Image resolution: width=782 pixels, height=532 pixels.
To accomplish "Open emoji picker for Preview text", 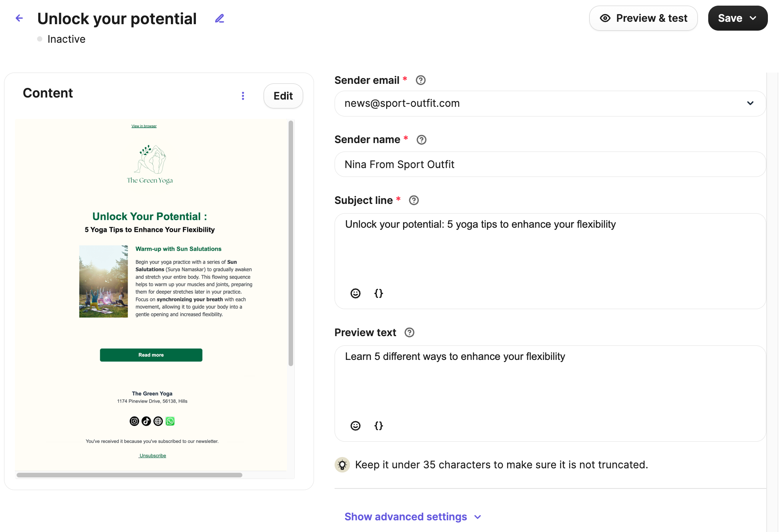I will [x=355, y=426].
